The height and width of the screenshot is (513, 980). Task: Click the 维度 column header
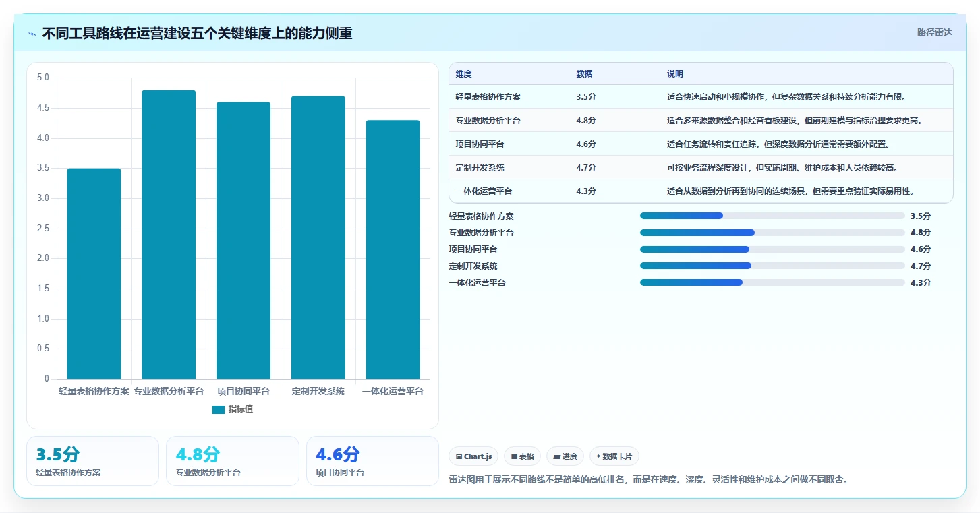click(x=464, y=74)
